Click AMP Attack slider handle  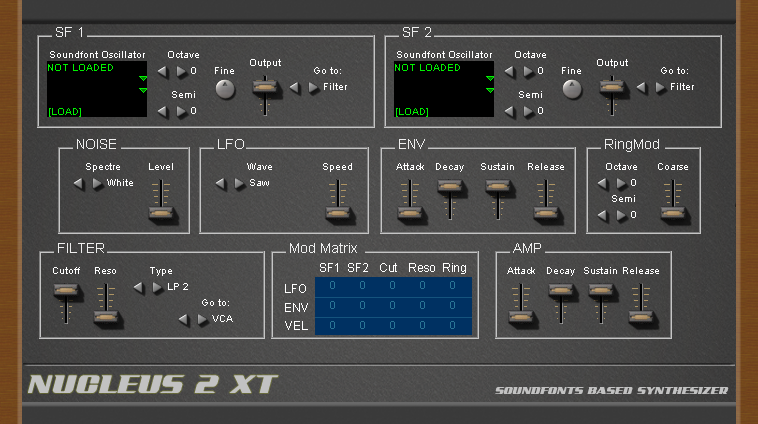(x=521, y=317)
